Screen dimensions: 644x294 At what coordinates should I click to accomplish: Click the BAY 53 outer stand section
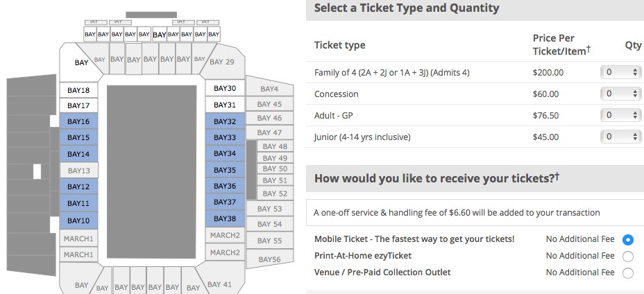tap(270, 209)
